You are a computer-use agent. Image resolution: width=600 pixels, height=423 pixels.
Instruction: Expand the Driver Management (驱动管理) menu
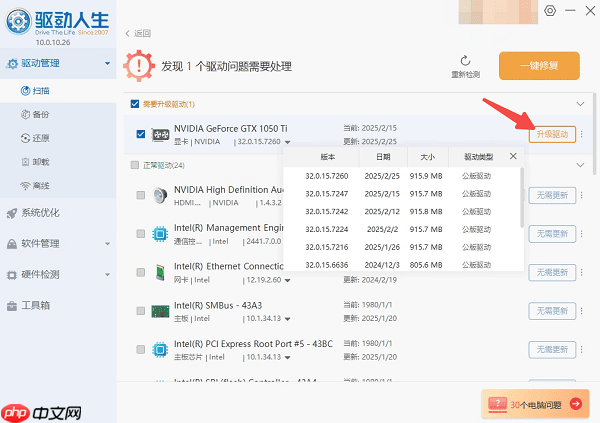(58, 64)
